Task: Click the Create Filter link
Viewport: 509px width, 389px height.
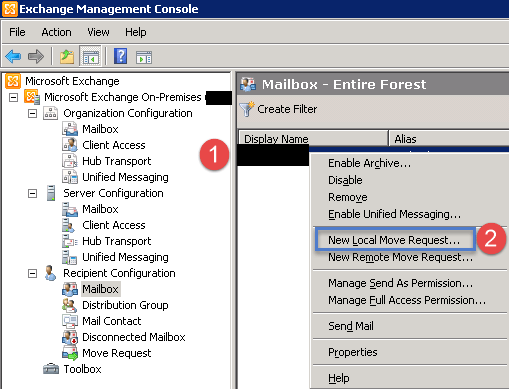Action: tap(287, 109)
